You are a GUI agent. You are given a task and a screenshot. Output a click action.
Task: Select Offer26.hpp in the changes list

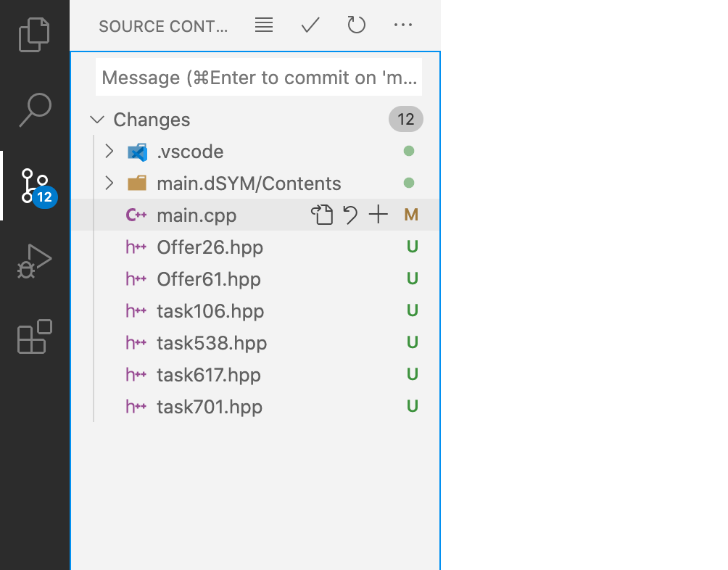[210, 247]
